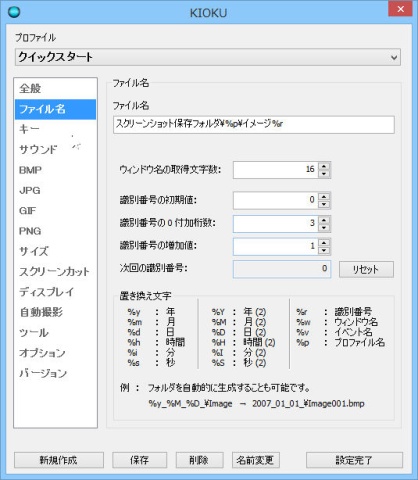Click the 名前変更 button
This screenshot has height=480, width=418.
coord(255,460)
